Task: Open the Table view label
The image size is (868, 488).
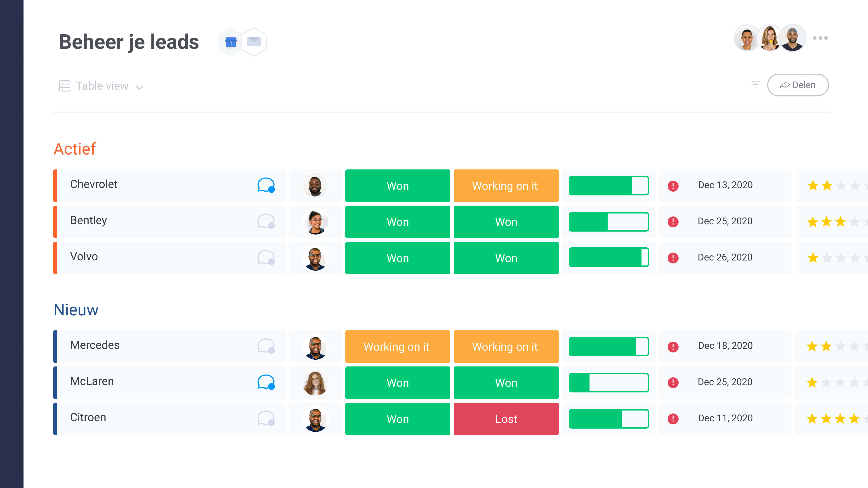Action: 102,86
